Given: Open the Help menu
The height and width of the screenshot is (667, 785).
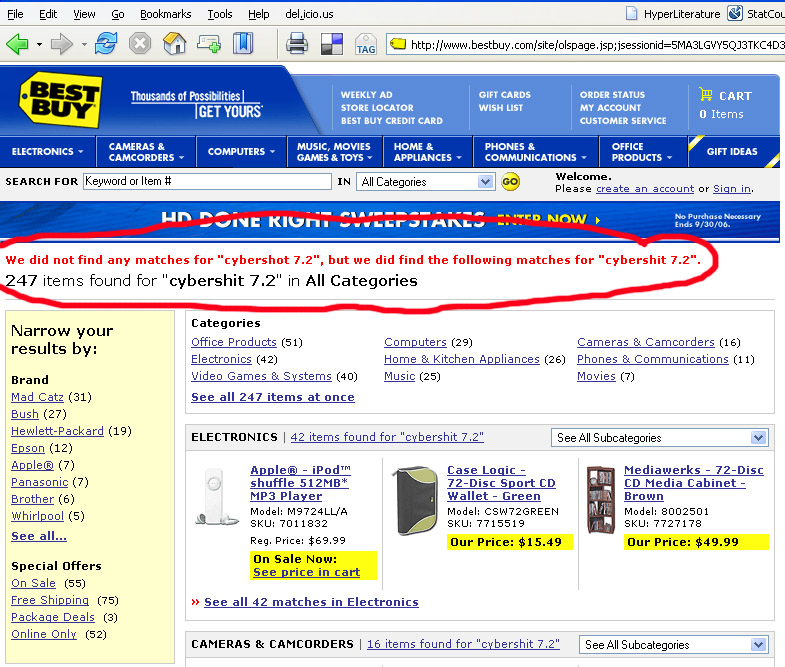Looking at the screenshot, I should pyautogui.click(x=258, y=14).
